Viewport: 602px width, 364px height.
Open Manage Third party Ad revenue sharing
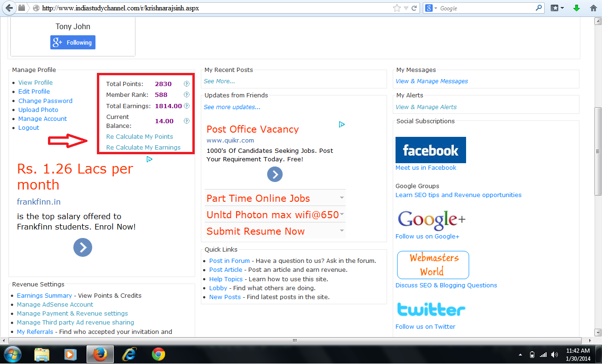click(x=75, y=322)
